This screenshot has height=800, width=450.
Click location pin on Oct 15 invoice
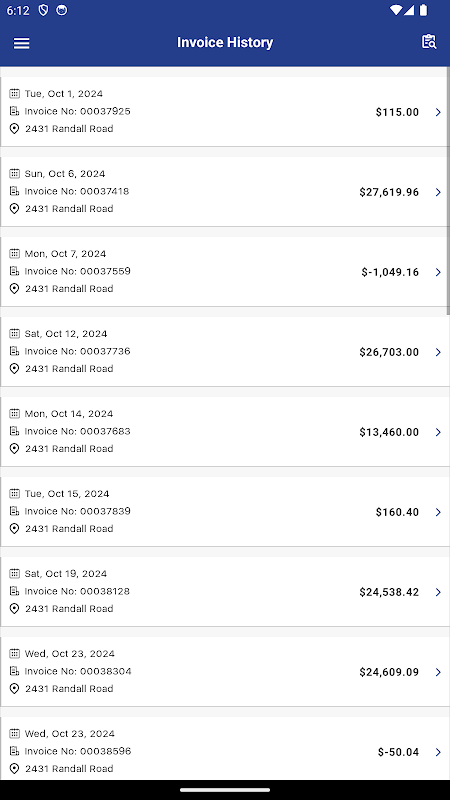click(15, 529)
